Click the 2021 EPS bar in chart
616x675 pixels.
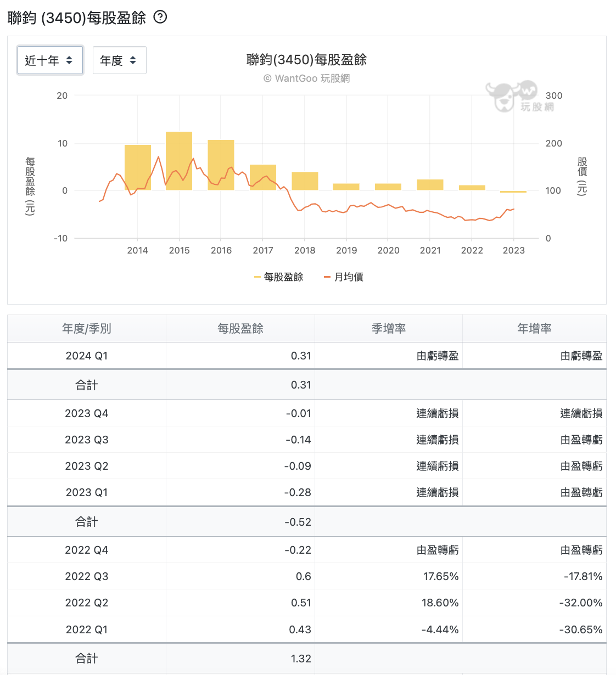tap(430, 185)
